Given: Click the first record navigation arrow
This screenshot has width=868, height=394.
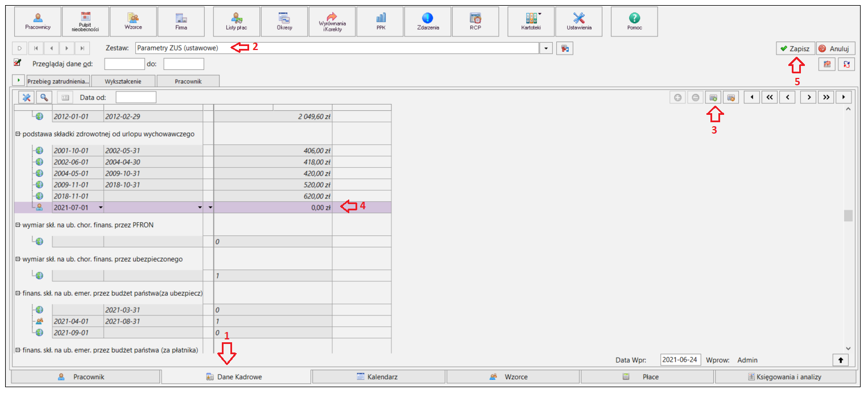Looking at the screenshot, I should 36,48.
